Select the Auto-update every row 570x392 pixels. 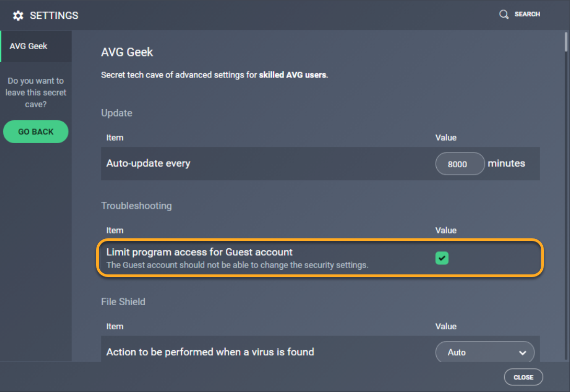261,164
